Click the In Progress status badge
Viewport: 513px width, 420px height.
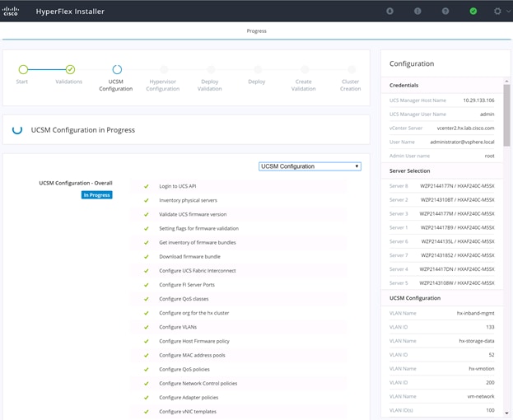(x=97, y=195)
